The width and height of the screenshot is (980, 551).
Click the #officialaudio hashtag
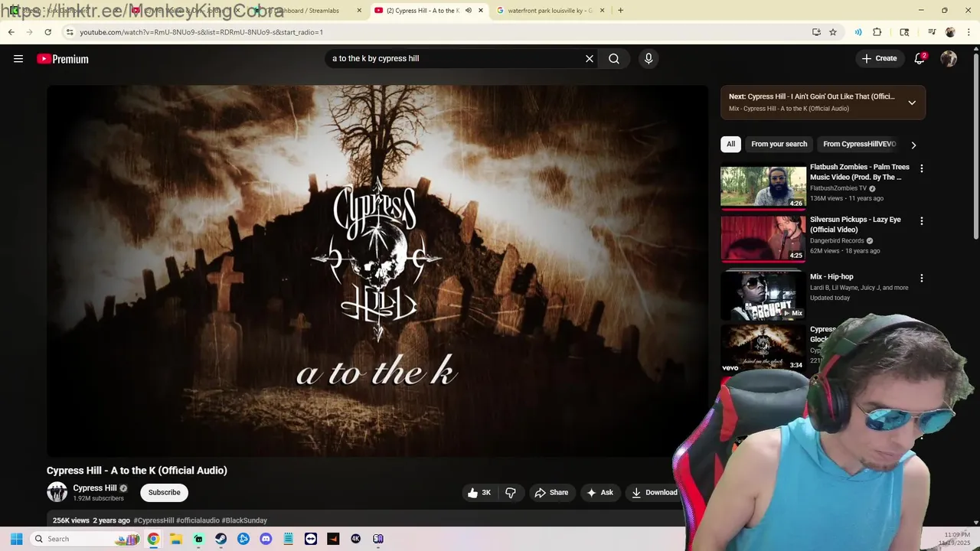coord(198,520)
